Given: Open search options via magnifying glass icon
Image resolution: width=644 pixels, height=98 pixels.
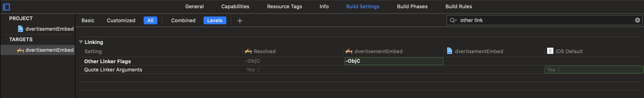Looking at the screenshot, I should (x=453, y=20).
